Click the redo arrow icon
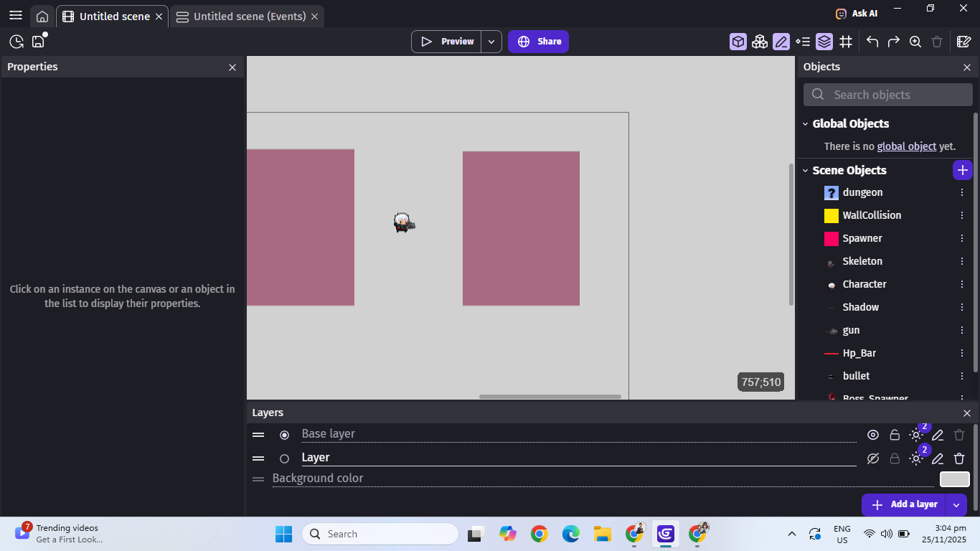 tap(894, 42)
